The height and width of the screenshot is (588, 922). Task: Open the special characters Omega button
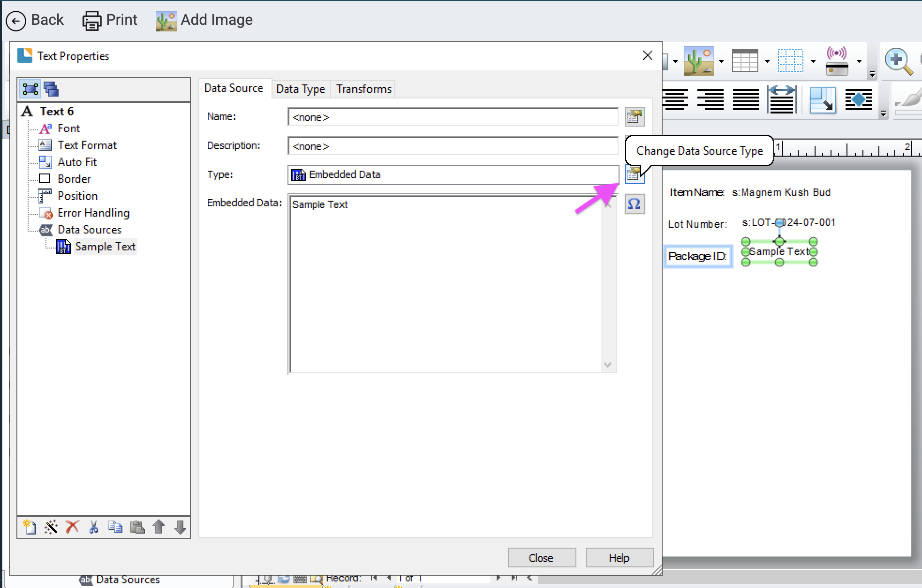click(634, 204)
